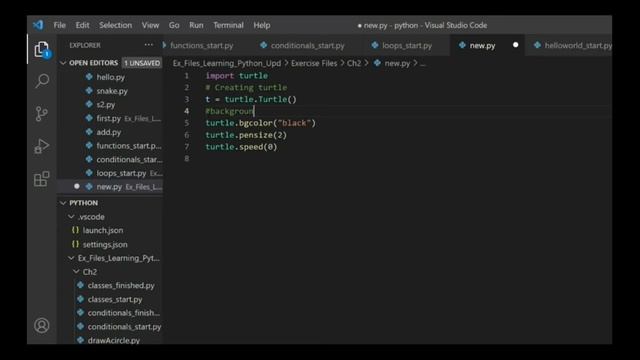Click the breadcrumb ellipsis after new.py
This screenshot has height=360, width=640.
tap(422, 64)
